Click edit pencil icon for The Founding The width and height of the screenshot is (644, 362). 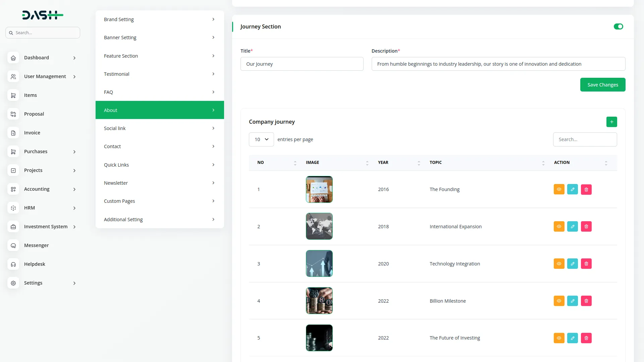573,189
